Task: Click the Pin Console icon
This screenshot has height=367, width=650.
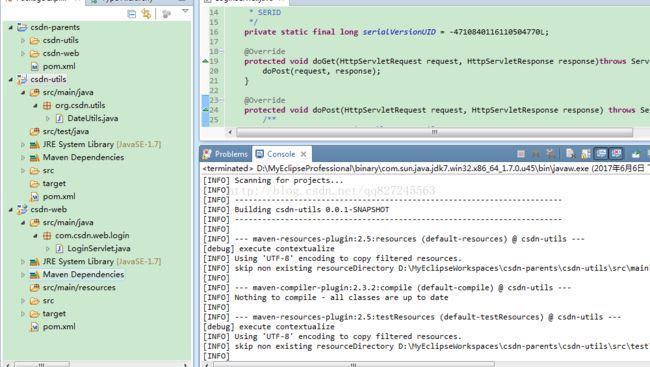Action: [x=635, y=154]
